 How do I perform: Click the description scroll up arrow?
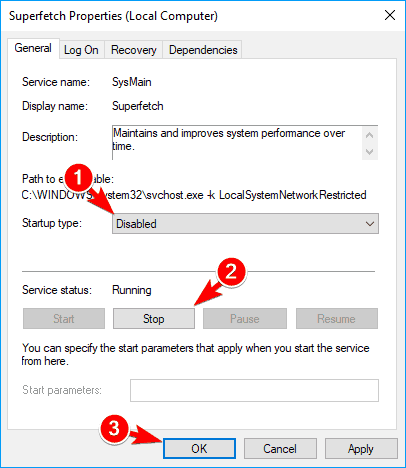369,135
